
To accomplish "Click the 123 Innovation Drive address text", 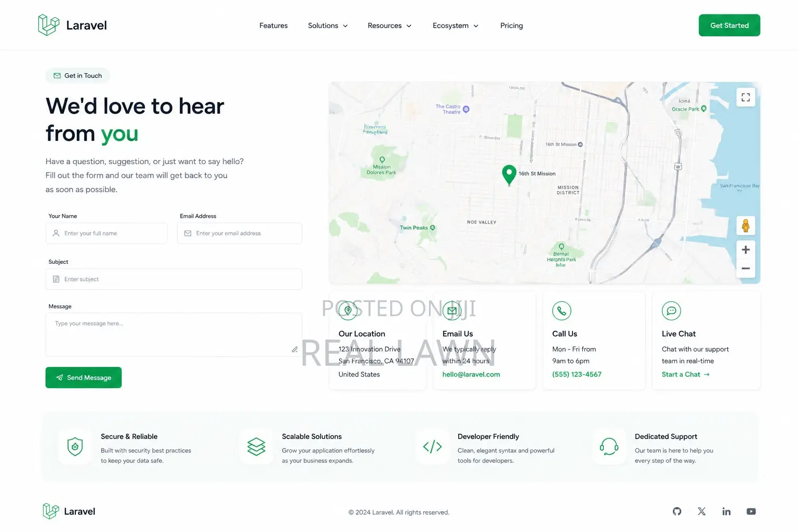I will click(x=369, y=349).
